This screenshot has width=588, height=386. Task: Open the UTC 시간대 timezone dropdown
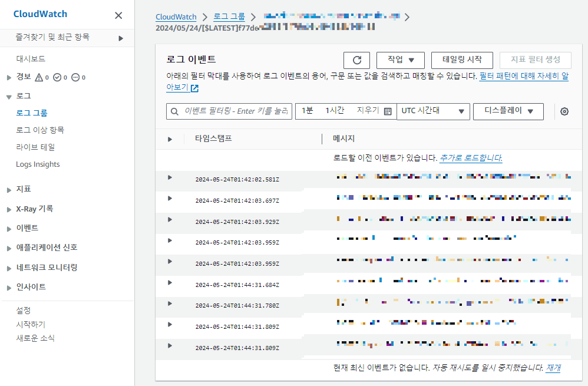tap(433, 111)
